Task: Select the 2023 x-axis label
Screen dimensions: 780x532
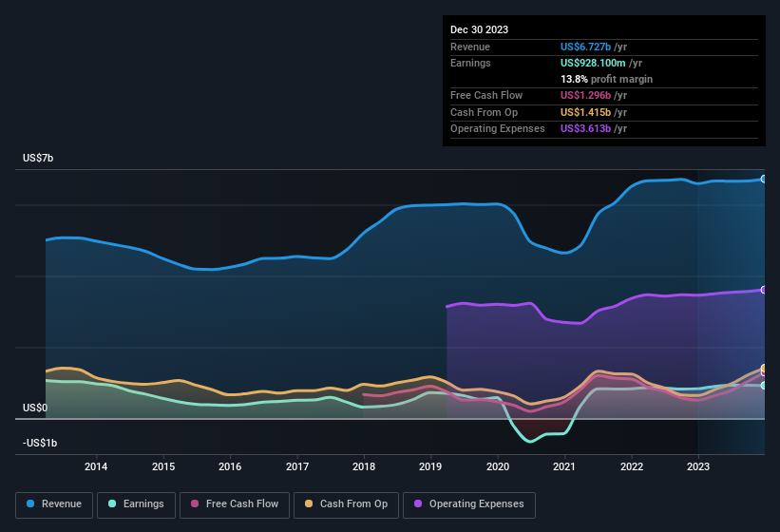Action: pyautogui.click(x=698, y=466)
